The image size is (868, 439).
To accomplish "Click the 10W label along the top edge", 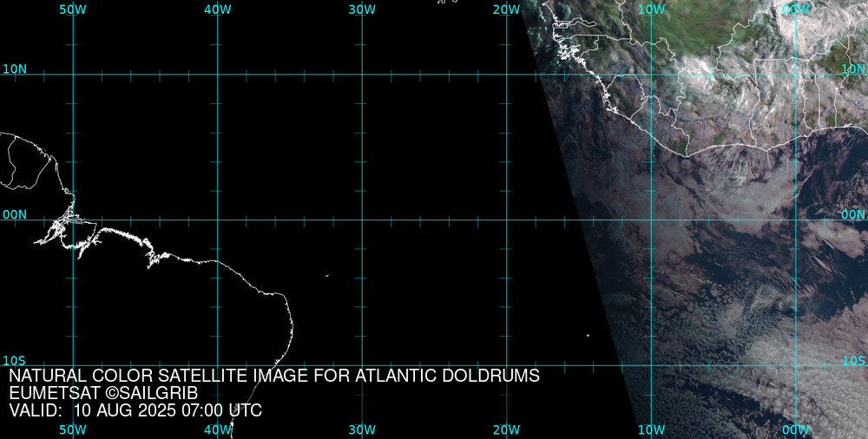I will pyautogui.click(x=652, y=10).
